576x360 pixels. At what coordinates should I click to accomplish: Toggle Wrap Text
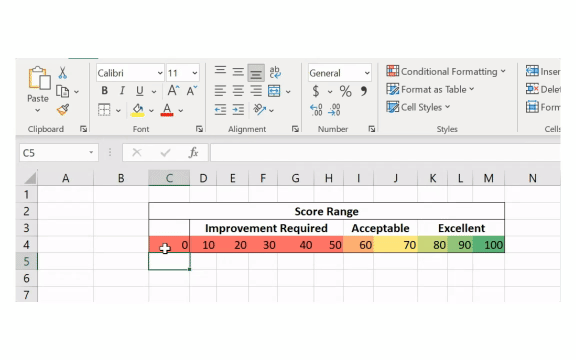tap(275, 72)
